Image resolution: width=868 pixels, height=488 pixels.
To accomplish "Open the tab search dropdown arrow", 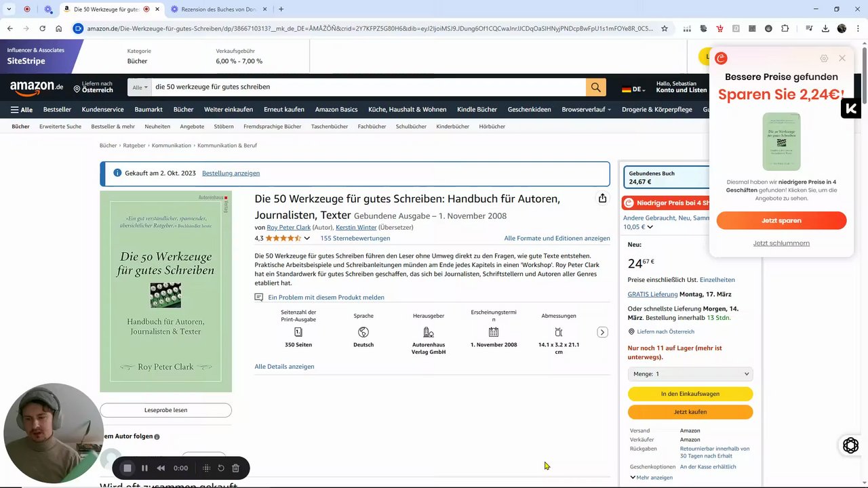I will tap(9, 9).
